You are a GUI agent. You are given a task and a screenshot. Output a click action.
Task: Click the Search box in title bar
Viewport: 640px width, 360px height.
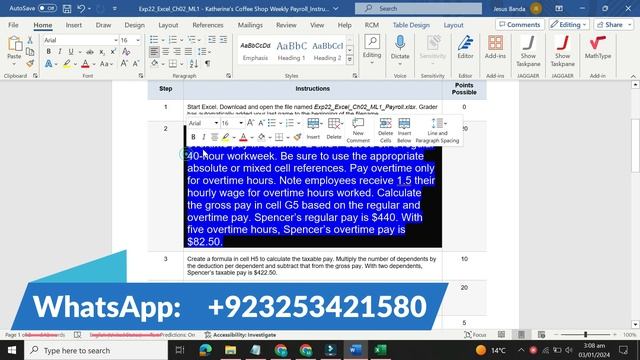[418, 8]
